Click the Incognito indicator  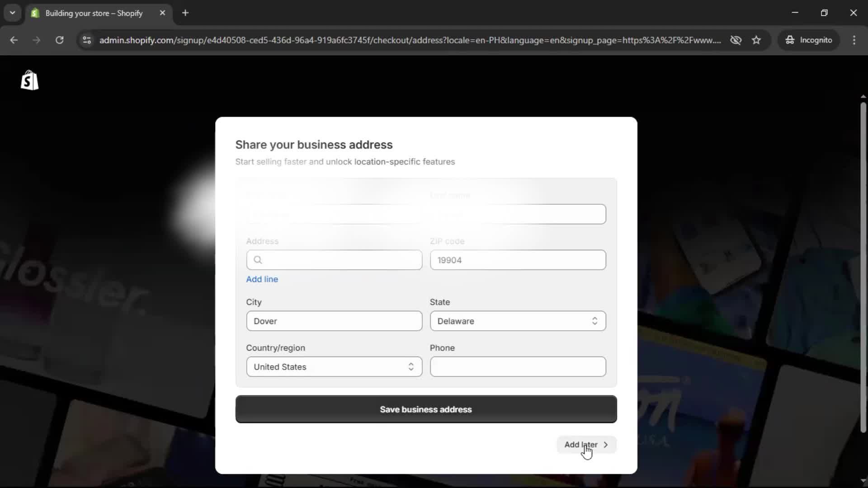pos(809,40)
